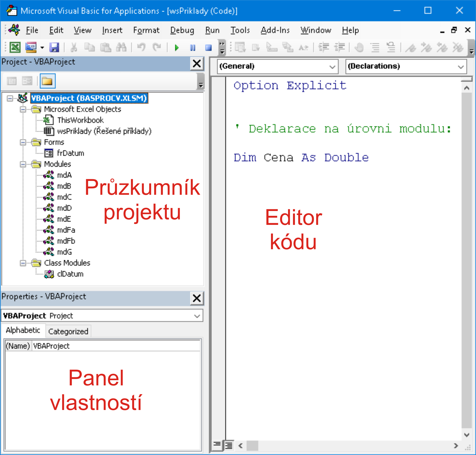476x455 pixels.
Task: Close the Properties panel
Action: (x=197, y=298)
